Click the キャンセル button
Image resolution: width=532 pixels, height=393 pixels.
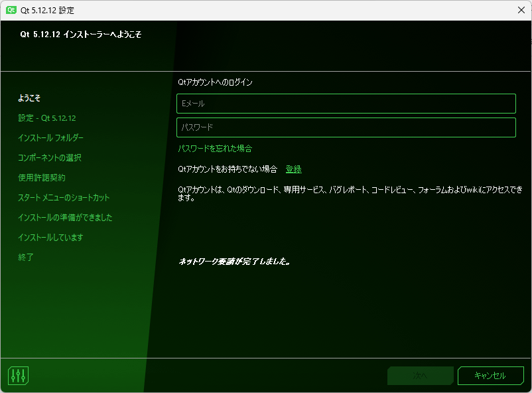coord(491,376)
